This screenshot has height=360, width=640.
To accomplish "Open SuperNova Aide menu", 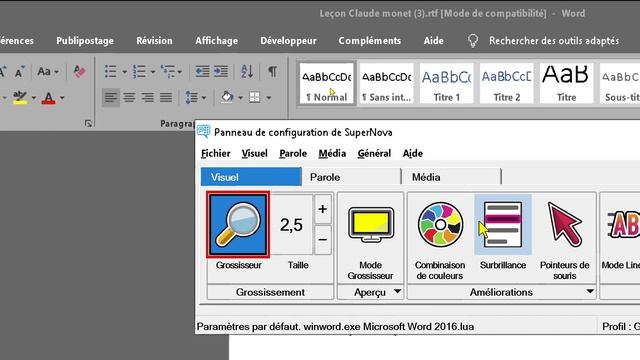I will (x=413, y=153).
